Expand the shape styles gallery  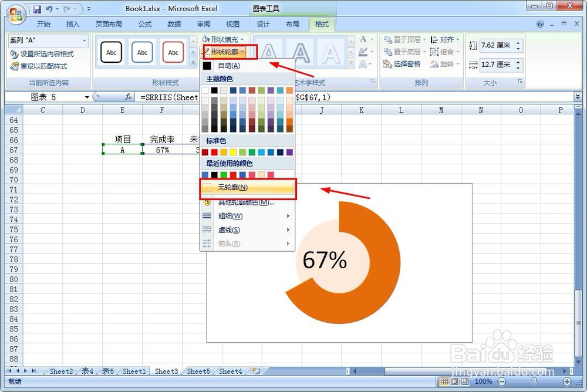tap(193, 63)
